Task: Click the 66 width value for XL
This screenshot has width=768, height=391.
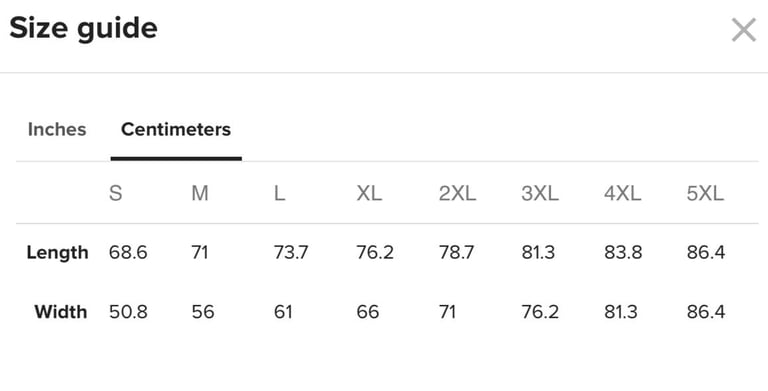Action: (368, 312)
